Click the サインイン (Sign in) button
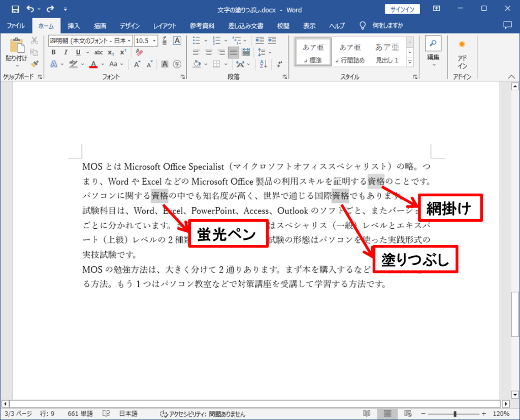Image resolution: width=520 pixels, height=420 pixels. point(402,9)
